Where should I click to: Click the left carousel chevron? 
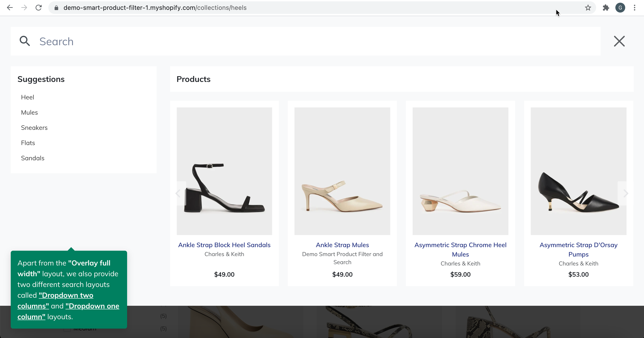pos(178,193)
